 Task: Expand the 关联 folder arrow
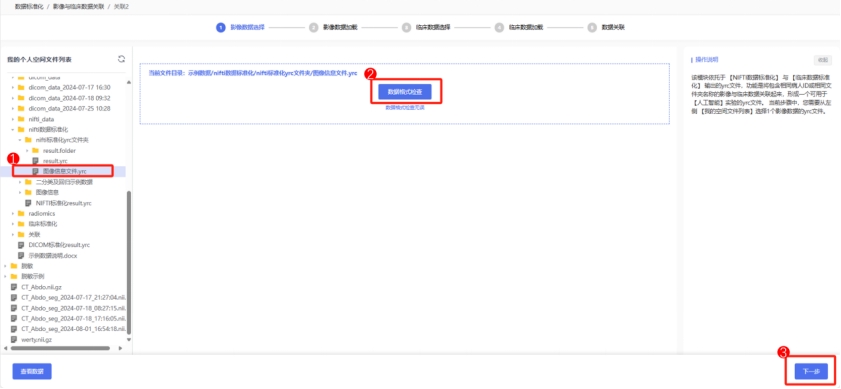point(13,234)
